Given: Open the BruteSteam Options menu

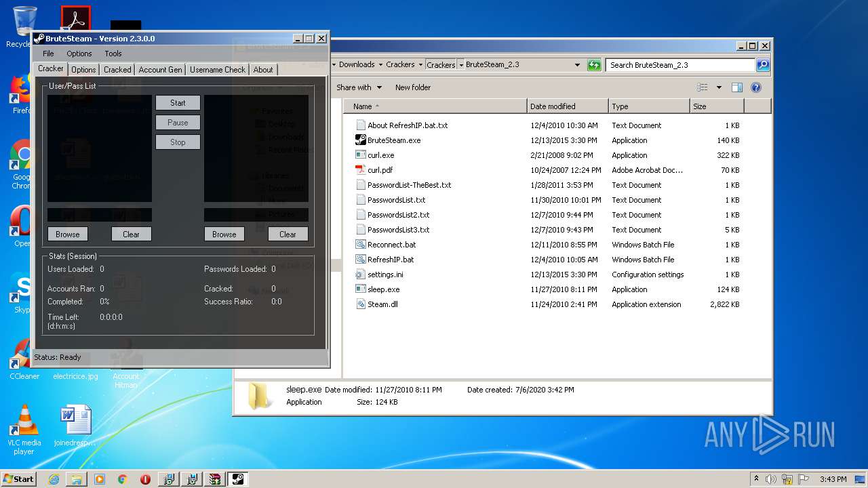Looking at the screenshot, I should pyautogui.click(x=79, y=54).
